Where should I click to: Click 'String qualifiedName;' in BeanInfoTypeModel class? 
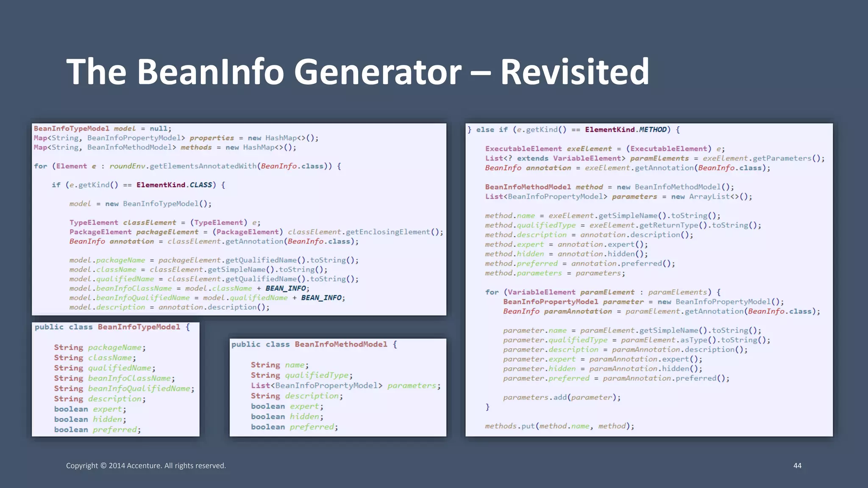point(105,368)
